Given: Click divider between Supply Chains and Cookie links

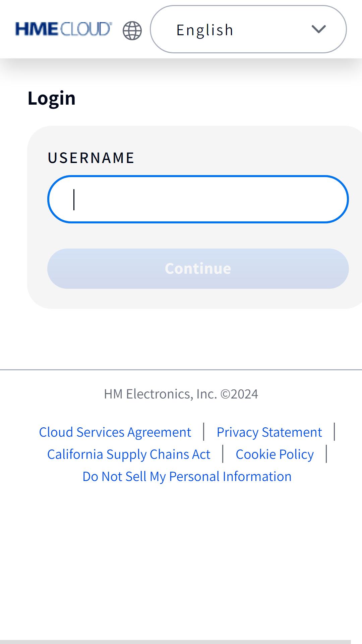Looking at the screenshot, I should coord(223,454).
